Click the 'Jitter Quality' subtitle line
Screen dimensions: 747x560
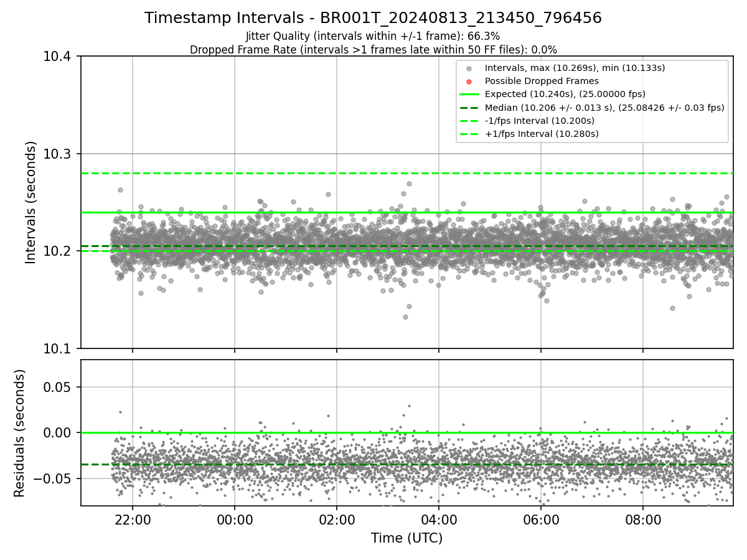[x=373, y=36]
